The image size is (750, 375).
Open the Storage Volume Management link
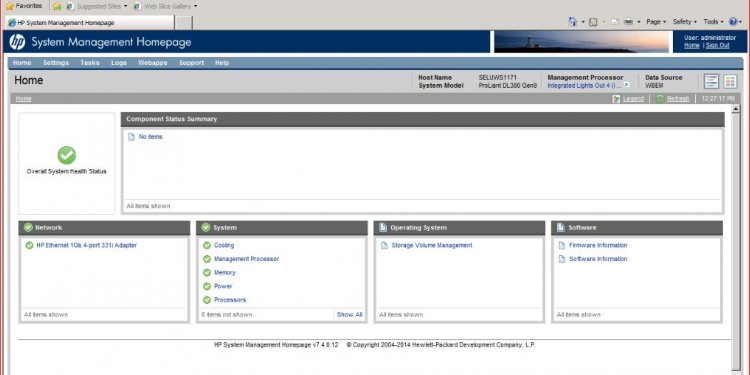point(432,245)
